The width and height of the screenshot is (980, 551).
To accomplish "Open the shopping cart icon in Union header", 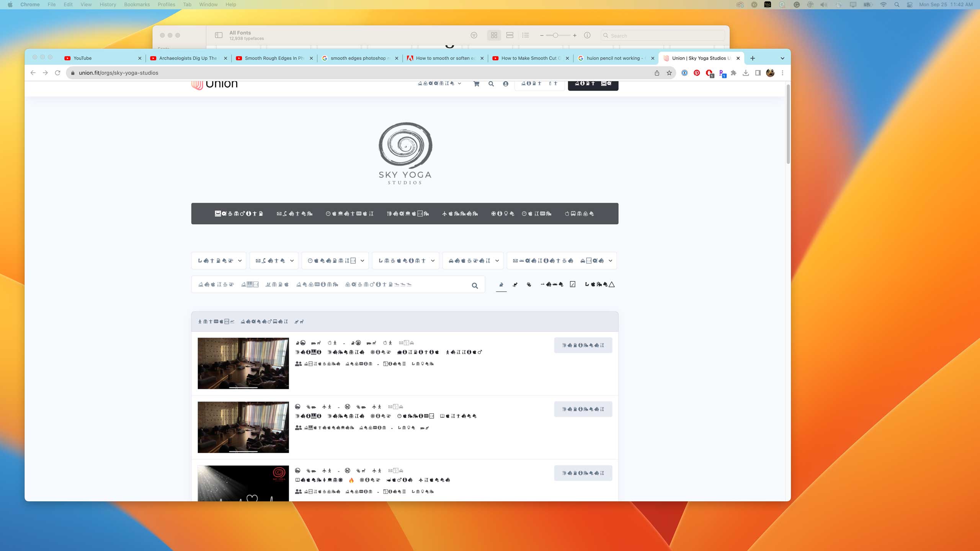I will [476, 84].
